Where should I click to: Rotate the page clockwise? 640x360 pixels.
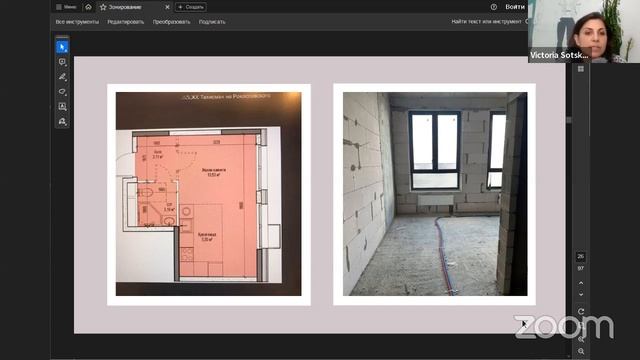coord(581,311)
